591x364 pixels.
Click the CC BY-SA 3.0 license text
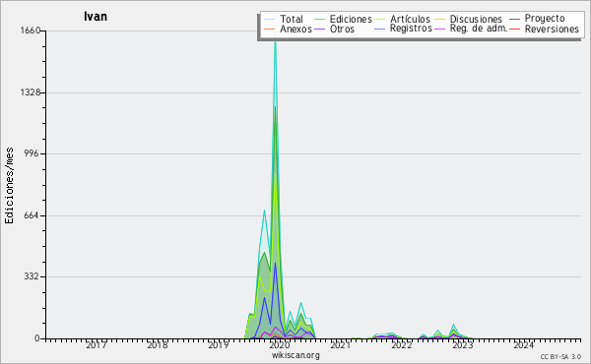pos(560,357)
